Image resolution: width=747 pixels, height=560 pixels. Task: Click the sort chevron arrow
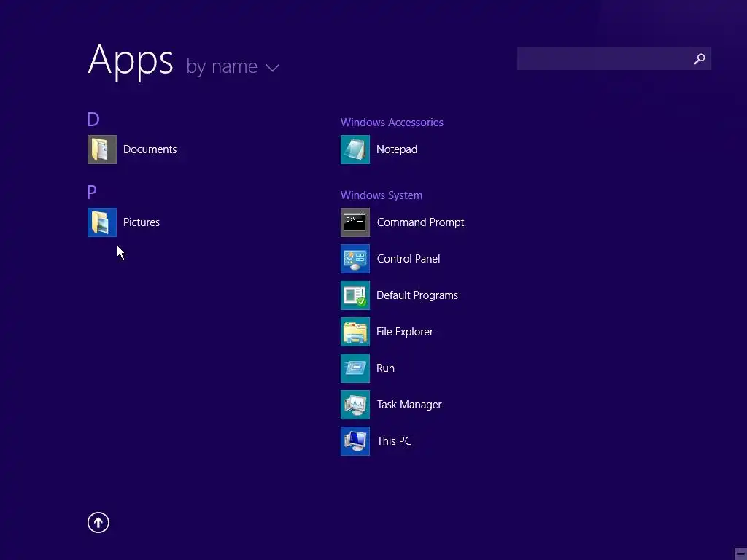tap(273, 68)
